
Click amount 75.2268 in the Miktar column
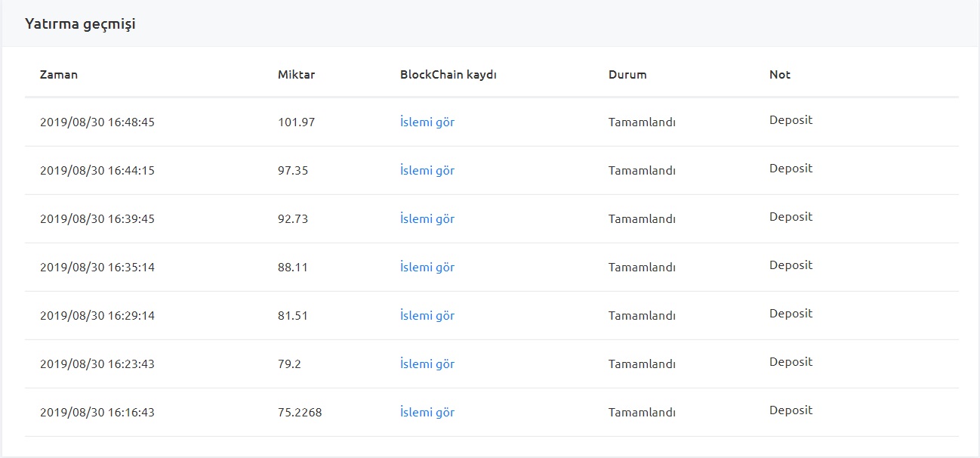tap(300, 412)
